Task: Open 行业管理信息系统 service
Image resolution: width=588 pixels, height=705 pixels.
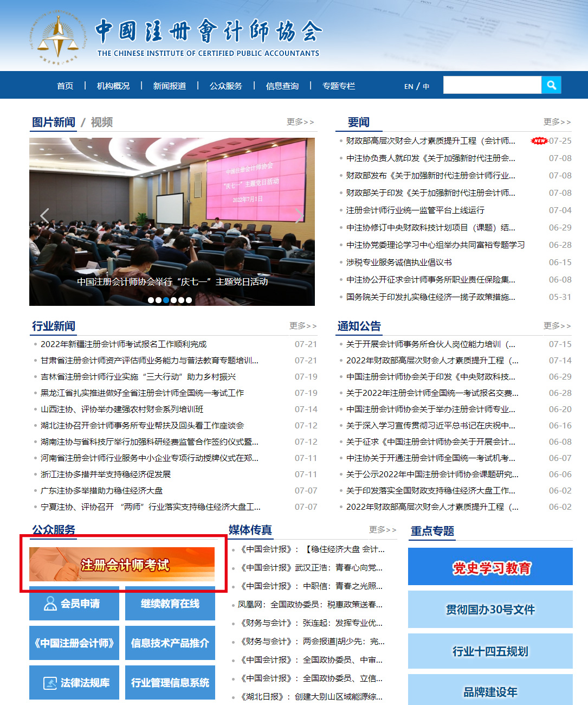Action: 170,682
